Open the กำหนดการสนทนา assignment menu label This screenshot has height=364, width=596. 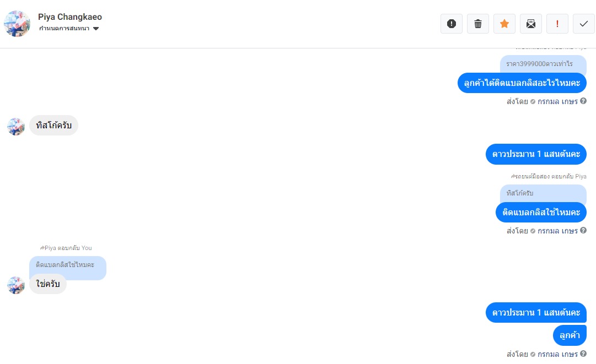coord(64,29)
